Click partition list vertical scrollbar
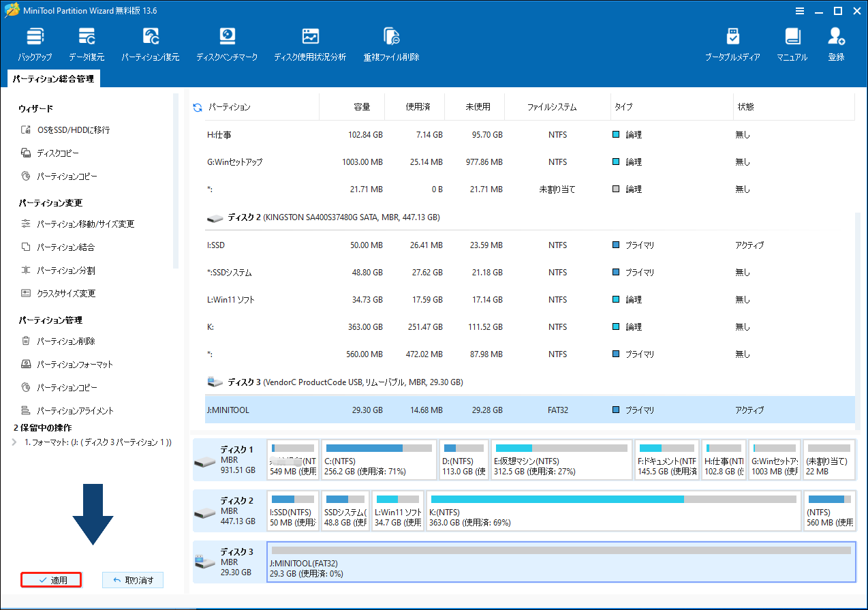Screen dimensions: 868x610 [x=858, y=320]
